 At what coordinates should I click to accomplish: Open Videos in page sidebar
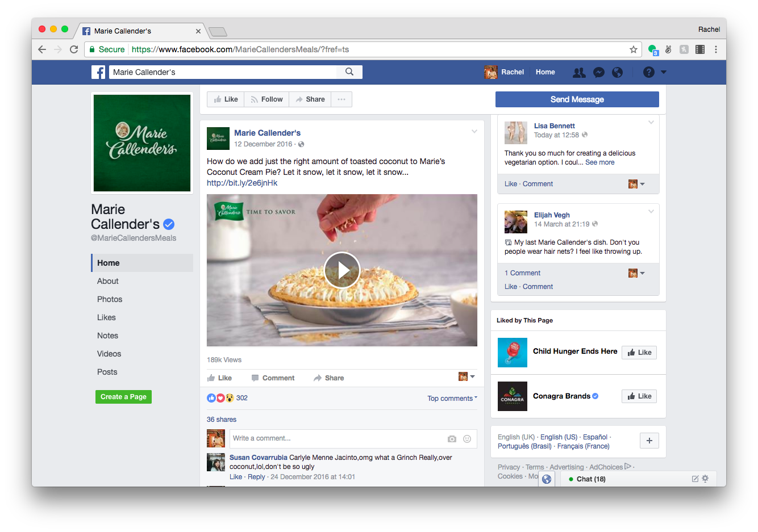pos(109,354)
